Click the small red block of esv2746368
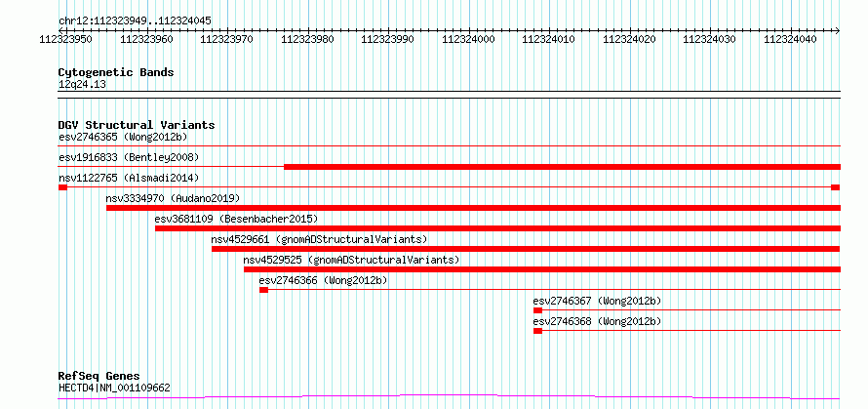The width and height of the screenshot is (868, 409). [537, 331]
